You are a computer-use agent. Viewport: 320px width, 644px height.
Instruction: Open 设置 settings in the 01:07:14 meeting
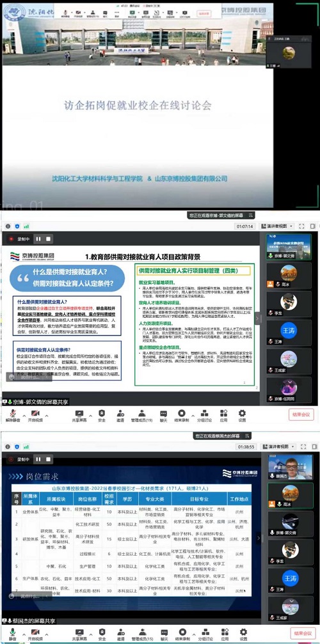(x=242, y=416)
